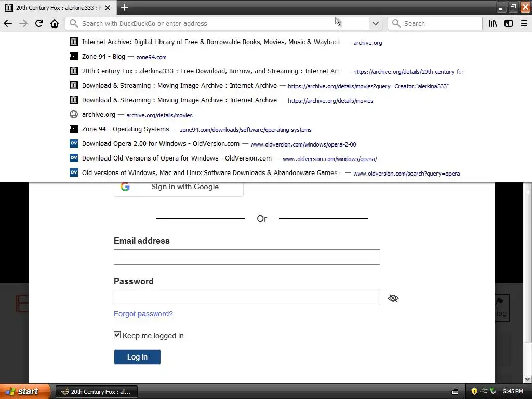Click the Log in button
This screenshot has height=399, width=532.
pyautogui.click(x=137, y=357)
